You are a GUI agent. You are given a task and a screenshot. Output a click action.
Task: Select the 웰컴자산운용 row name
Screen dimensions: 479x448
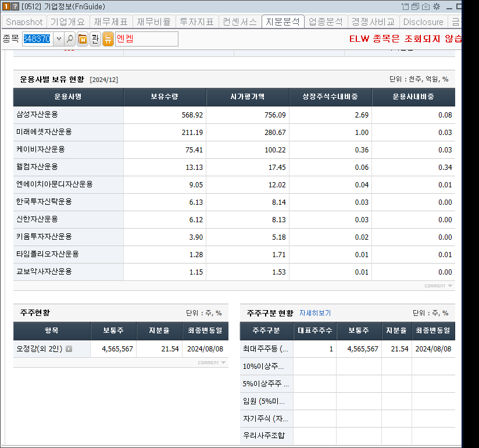tap(37, 166)
